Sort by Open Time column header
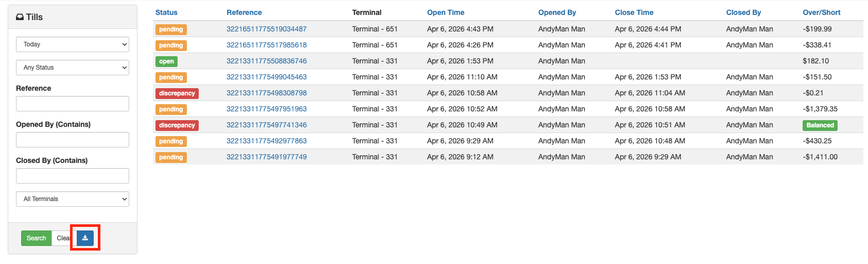 pyautogui.click(x=445, y=12)
